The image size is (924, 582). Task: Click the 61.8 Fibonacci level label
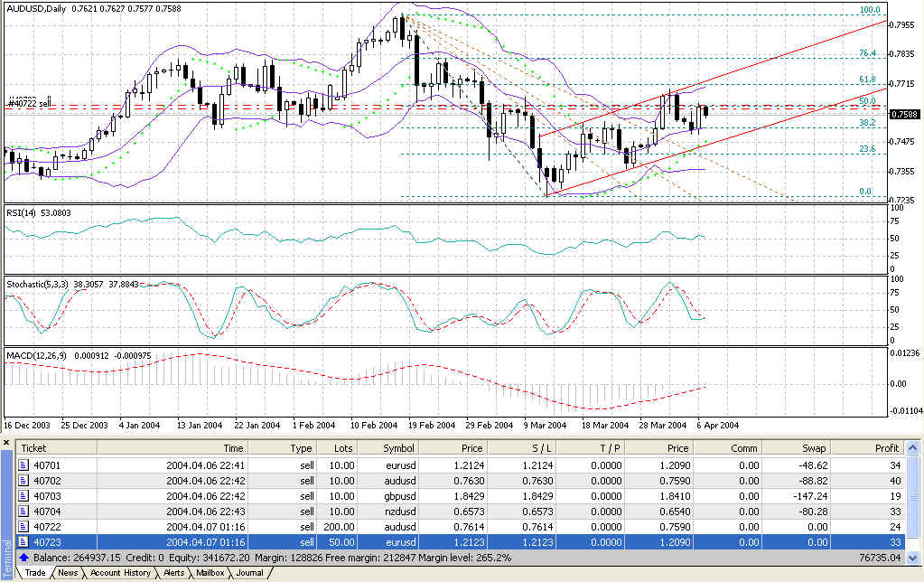(x=867, y=80)
